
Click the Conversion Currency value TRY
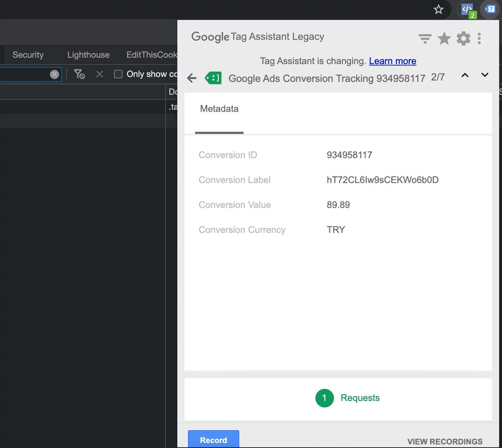(x=336, y=230)
